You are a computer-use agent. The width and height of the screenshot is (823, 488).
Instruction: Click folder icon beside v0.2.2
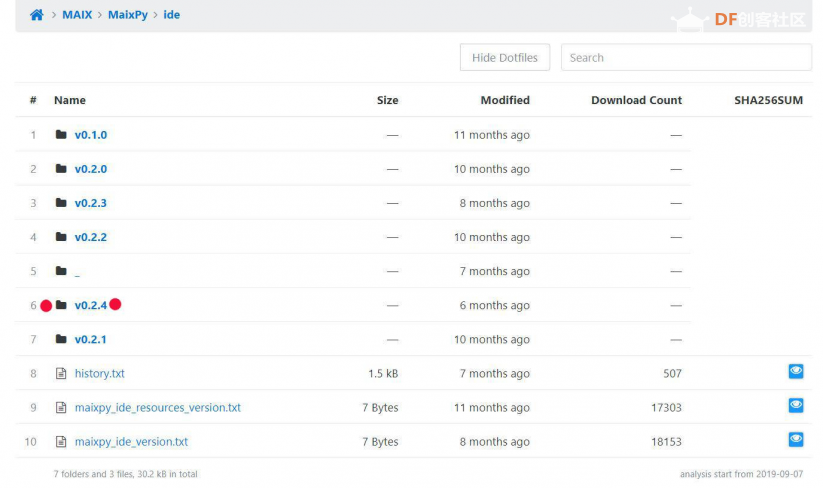61,237
